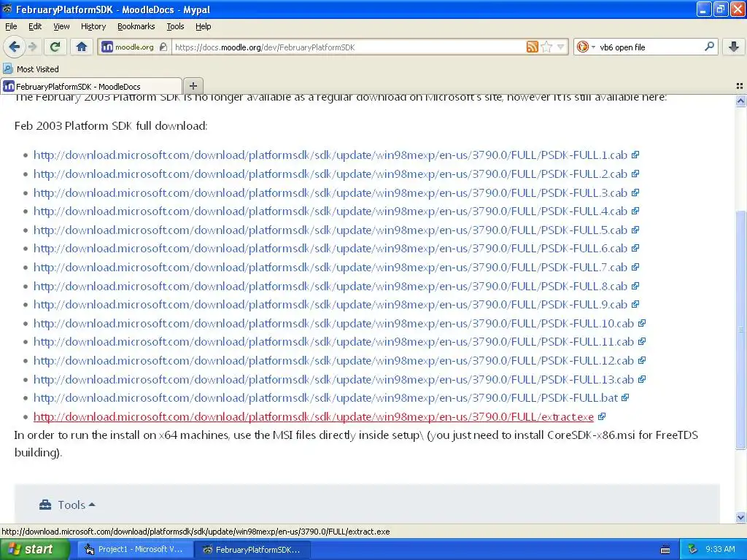Image resolution: width=747 pixels, height=560 pixels.
Task: Click the network tray icon near clock
Action: click(x=693, y=550)
